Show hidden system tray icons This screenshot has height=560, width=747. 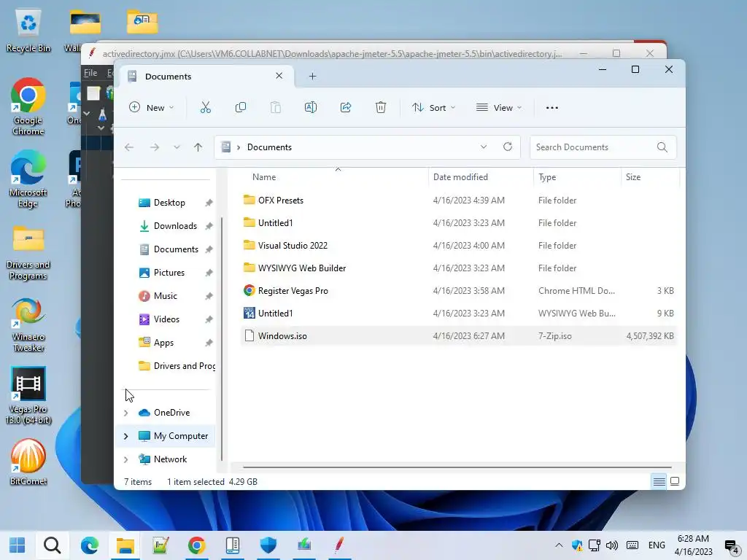point(560,545)
